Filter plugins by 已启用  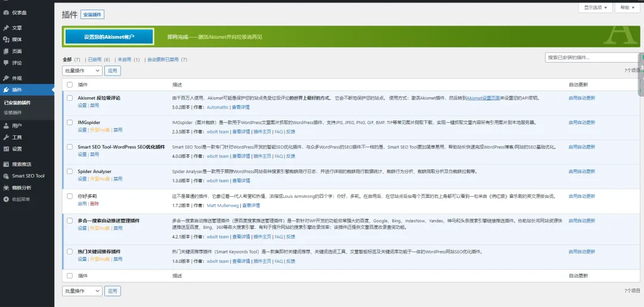[94, 60]
